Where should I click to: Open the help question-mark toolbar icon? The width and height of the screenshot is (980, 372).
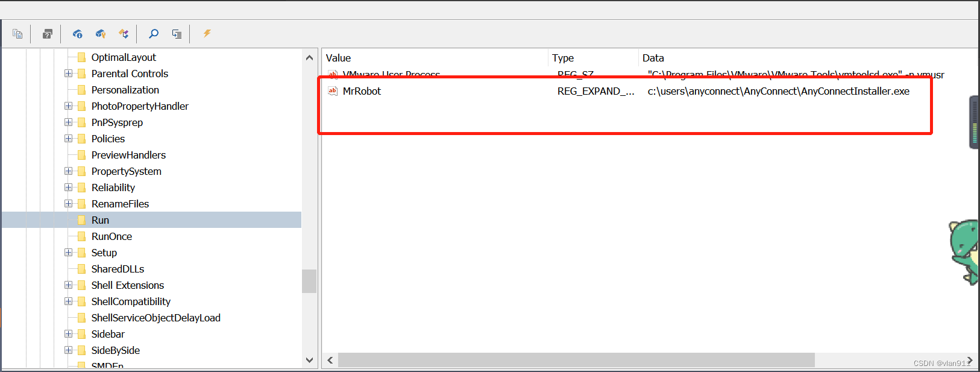tap(47, 34)
